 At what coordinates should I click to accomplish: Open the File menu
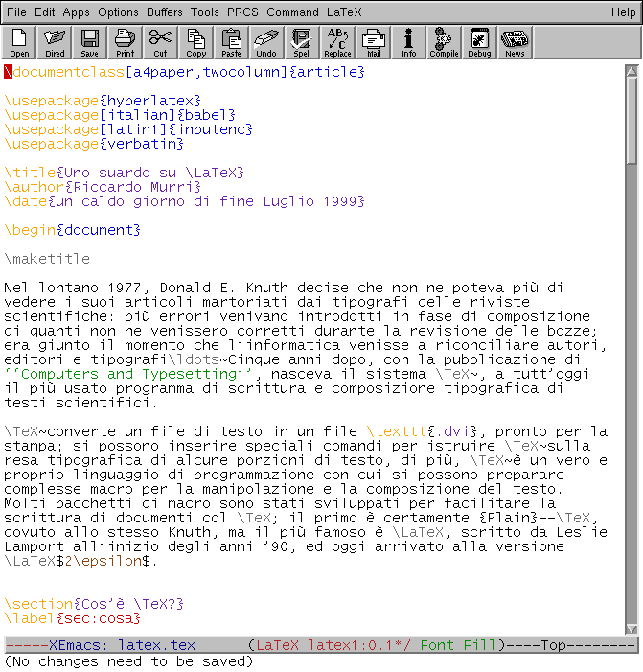click(x=17, y=12)
